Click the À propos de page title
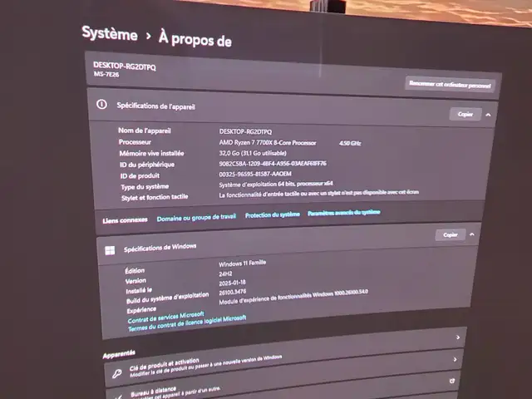 pos(195,39)
